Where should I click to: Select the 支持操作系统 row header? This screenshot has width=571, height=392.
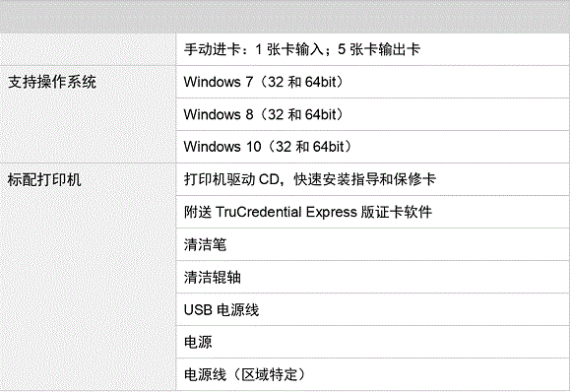coord(52,82)
